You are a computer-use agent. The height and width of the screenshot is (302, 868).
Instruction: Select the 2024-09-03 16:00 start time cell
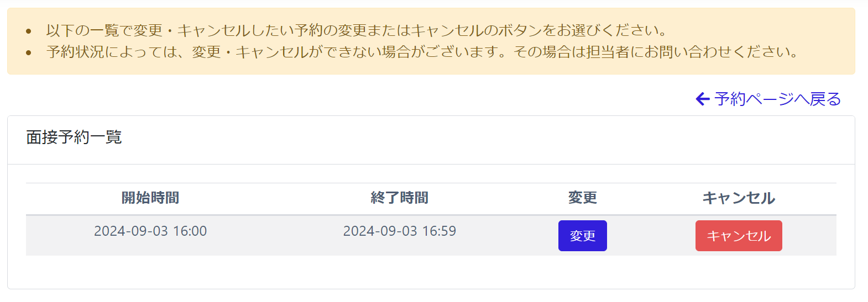tap(150, 231)
